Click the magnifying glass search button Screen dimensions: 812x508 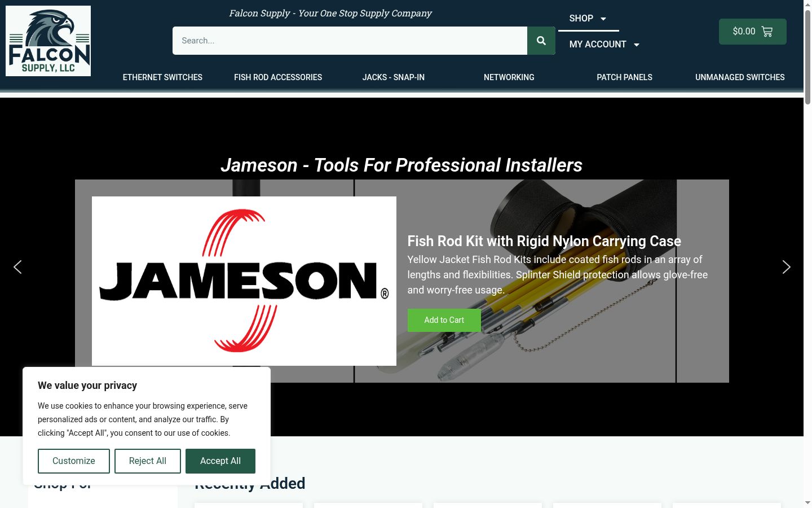click(541, 41)
